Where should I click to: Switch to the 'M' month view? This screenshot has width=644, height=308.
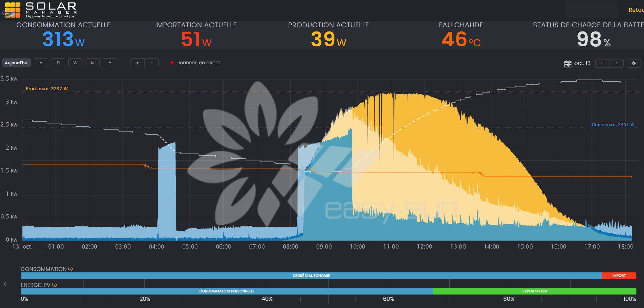tap(92, 63)
